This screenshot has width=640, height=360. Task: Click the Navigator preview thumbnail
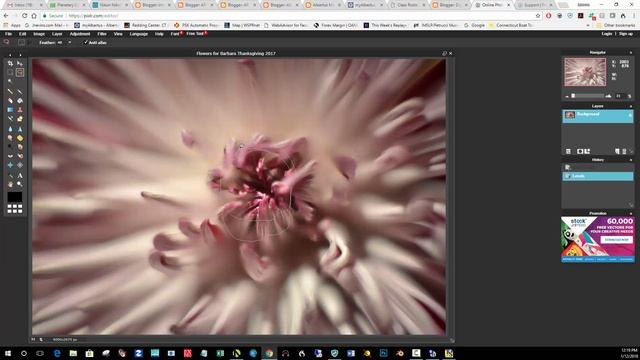(585, 72)
